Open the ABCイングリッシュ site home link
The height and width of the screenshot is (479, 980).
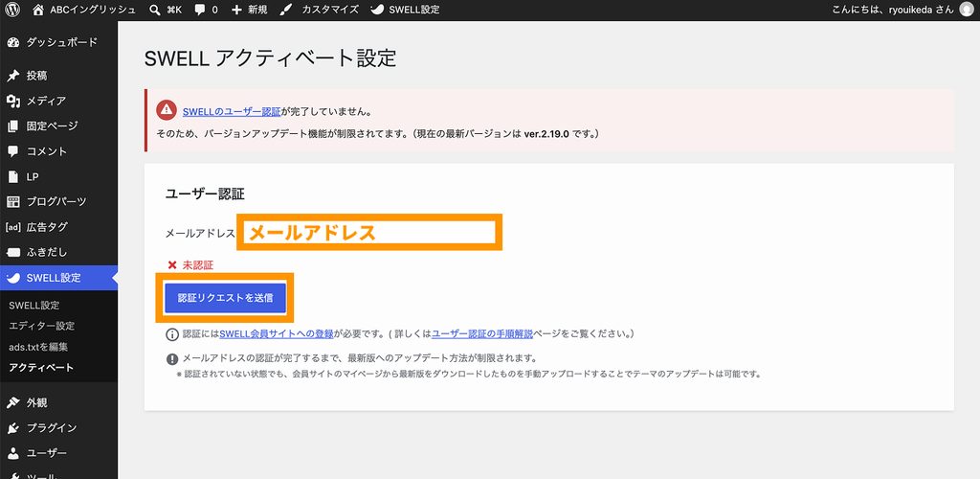tap(84, 10)
